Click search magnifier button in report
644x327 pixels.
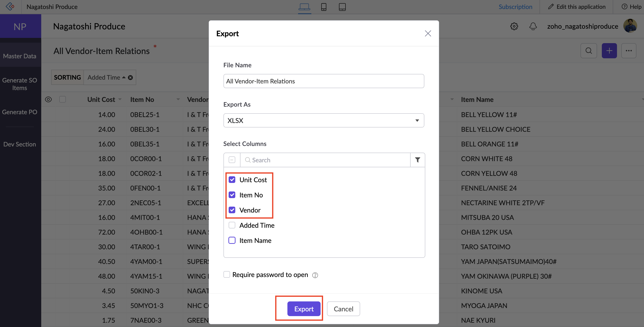pyautogui.click(x=589, y=51)
